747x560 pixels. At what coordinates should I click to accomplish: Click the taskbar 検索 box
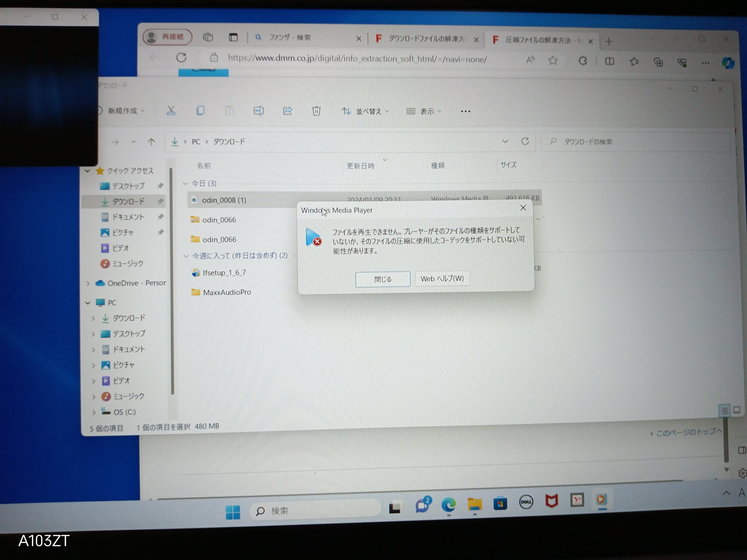[314, 510]
